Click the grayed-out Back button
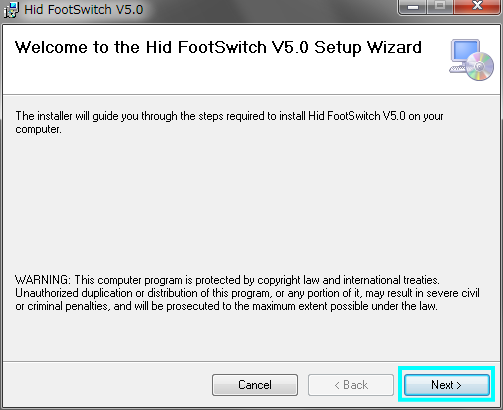 click(x=351, y=385)
